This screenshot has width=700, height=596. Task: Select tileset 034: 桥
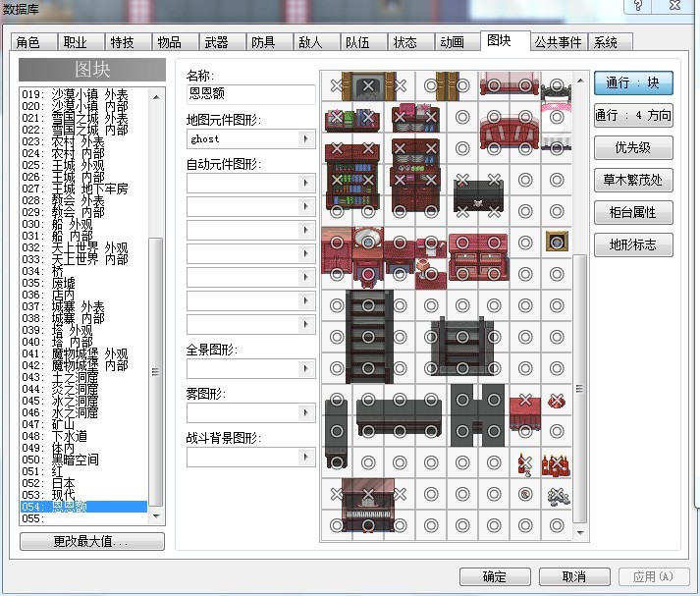[83, 271]
